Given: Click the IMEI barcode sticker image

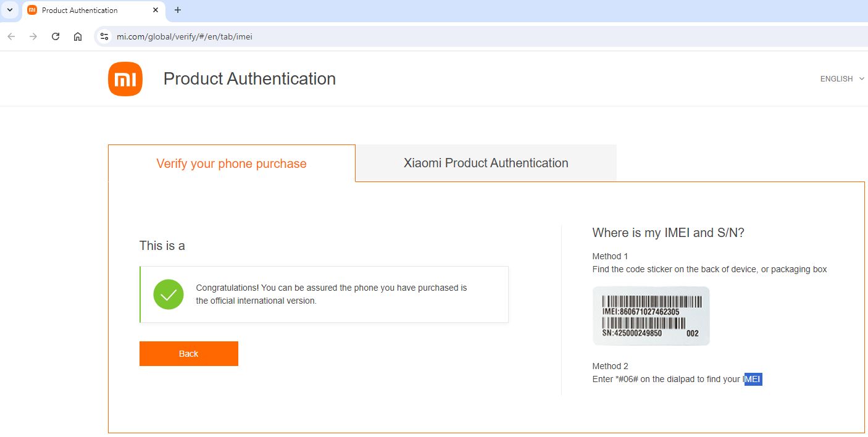Looking at the screenshot, I should (x=651, y=316).
